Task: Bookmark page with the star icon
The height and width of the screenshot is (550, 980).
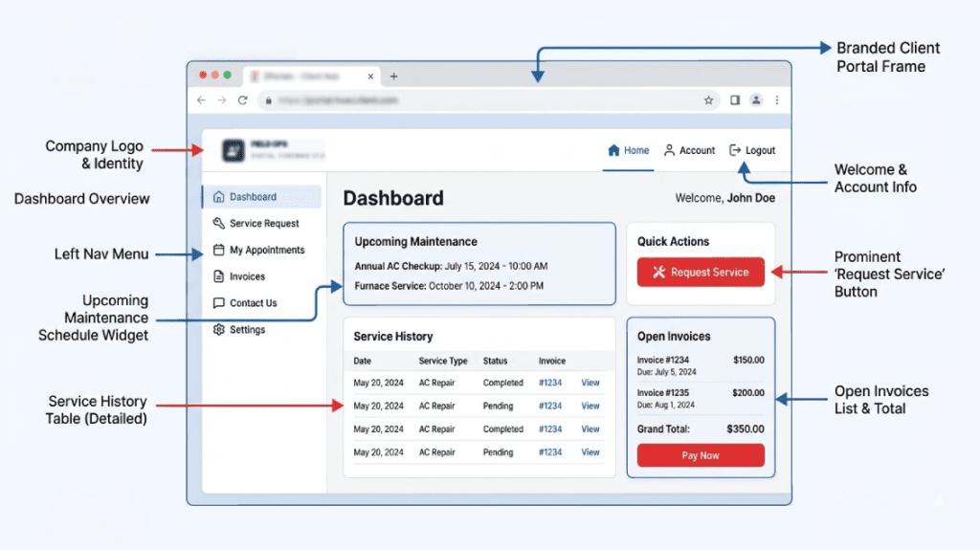Action: 708,100
